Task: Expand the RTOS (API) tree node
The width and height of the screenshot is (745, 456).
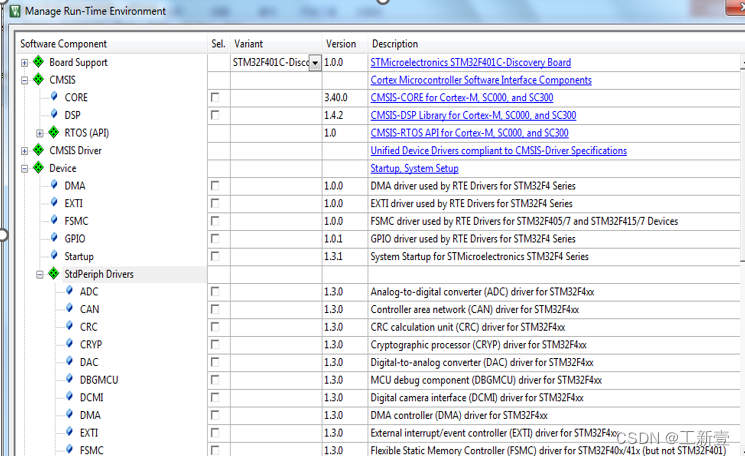Action: click(x=40, y=133)
